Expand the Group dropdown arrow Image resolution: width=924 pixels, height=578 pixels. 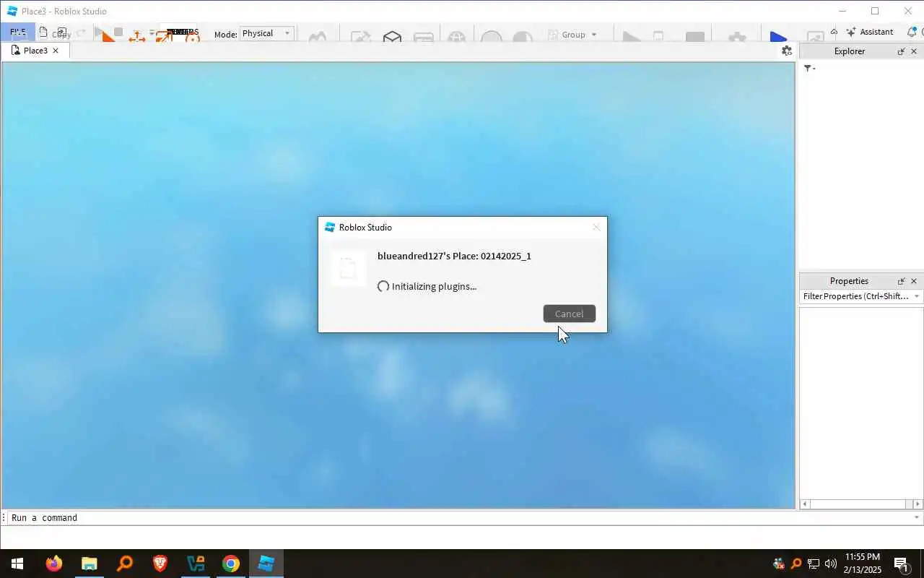click(594, 35)
